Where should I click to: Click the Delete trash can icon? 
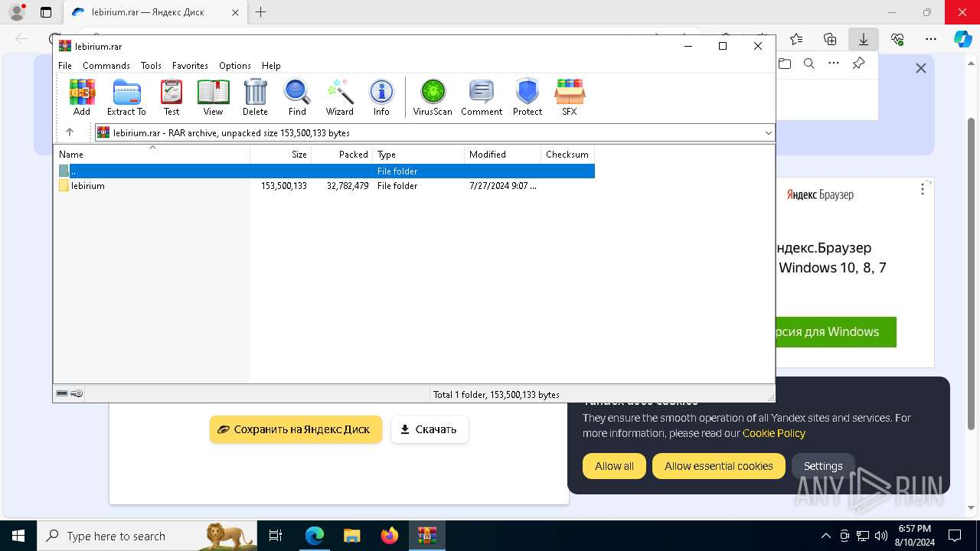[255, 97]
